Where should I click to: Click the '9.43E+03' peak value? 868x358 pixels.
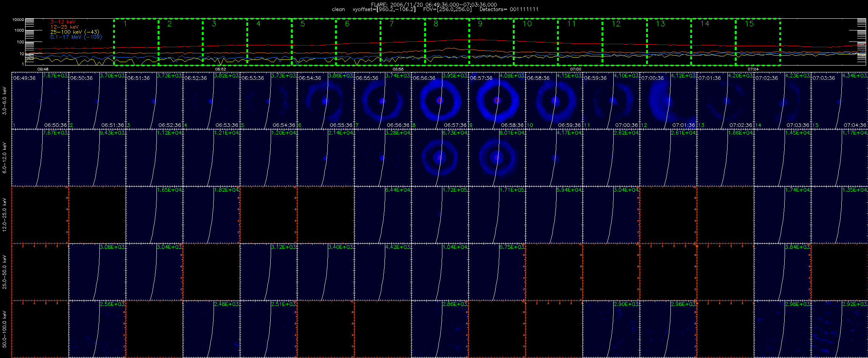tap(113, 133)
